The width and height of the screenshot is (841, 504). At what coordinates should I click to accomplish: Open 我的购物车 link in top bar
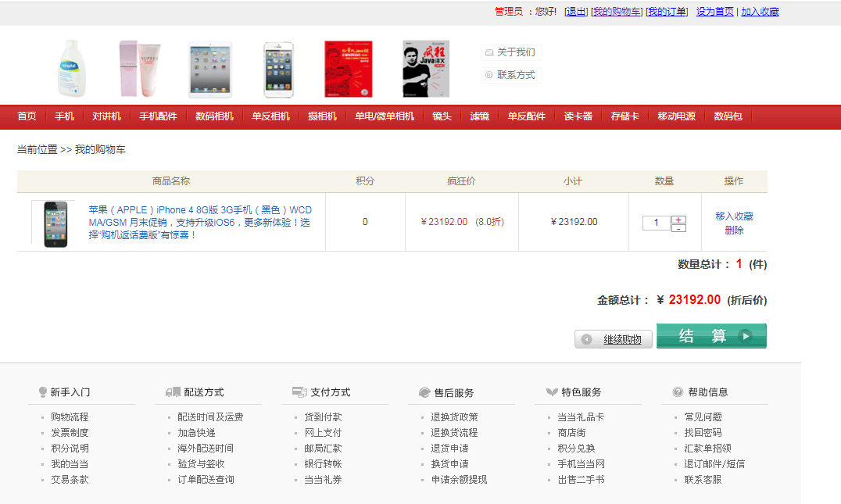[617, 11]
